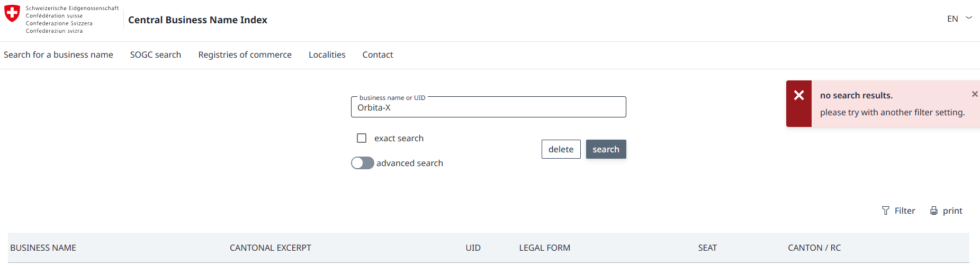
Task: Go to the SOGC search page
Action: tap(156, 55)
